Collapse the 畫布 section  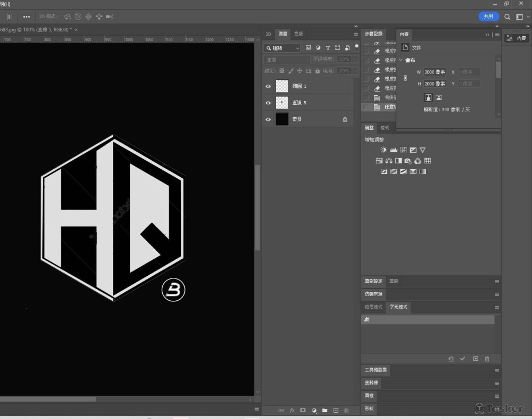click(401, 60)
